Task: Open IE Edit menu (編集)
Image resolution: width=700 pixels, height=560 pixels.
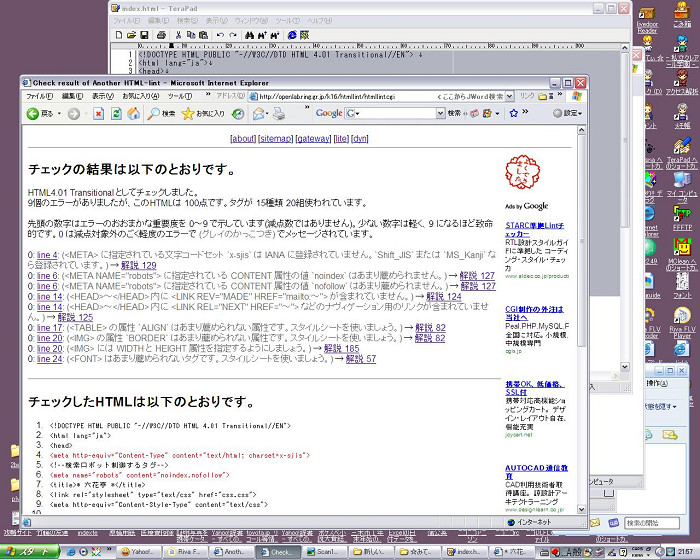Action: point(72,96)
